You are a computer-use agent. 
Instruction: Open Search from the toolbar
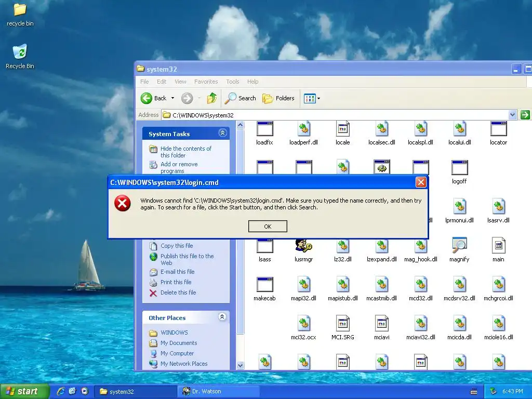point(241,98)
